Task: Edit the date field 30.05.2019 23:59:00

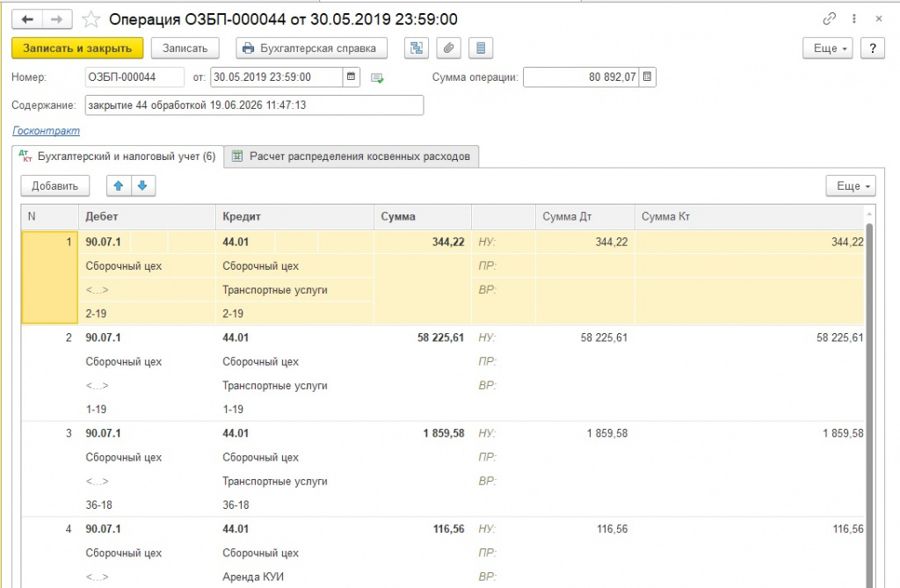Action: click(x=277, y=77)
